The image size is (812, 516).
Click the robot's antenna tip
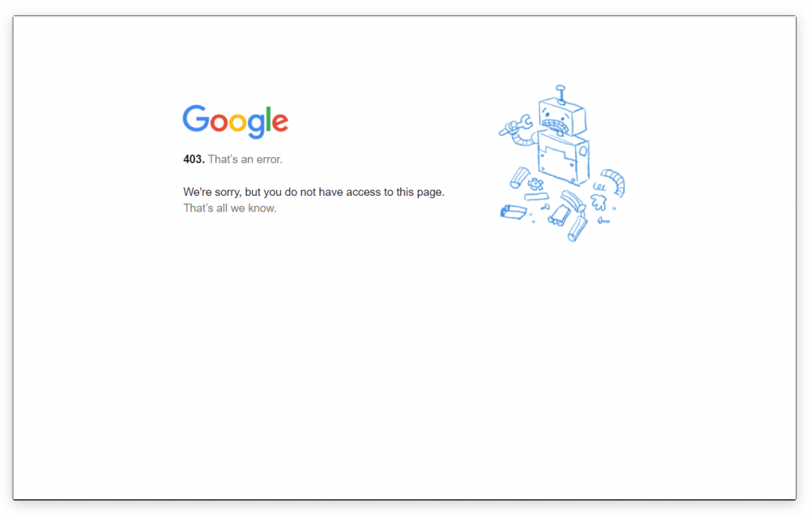tap(561, 88)
